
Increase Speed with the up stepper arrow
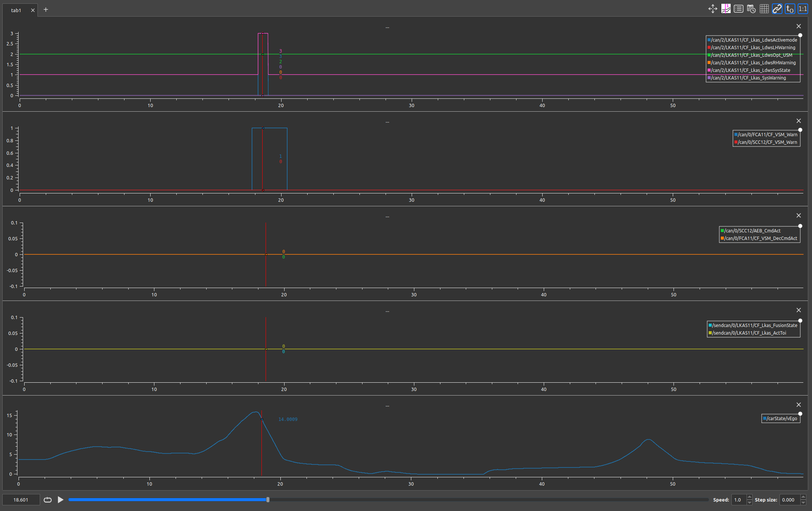click(750, 497)
